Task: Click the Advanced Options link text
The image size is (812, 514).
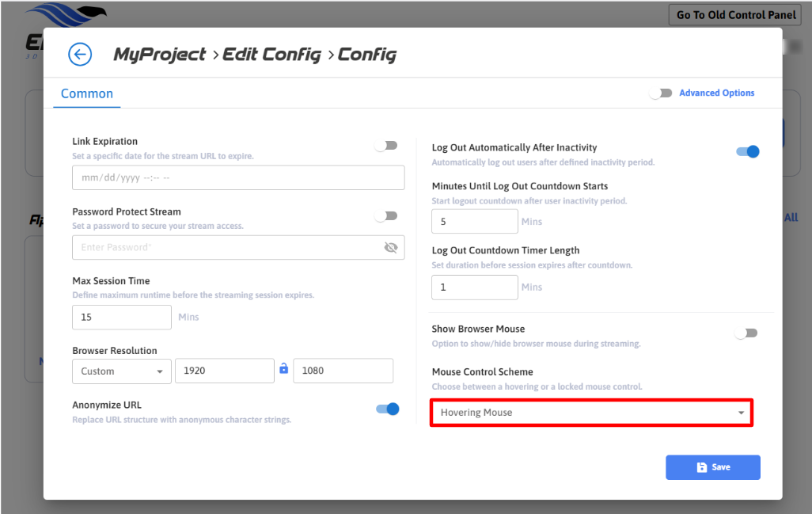Action: (716, 93)
